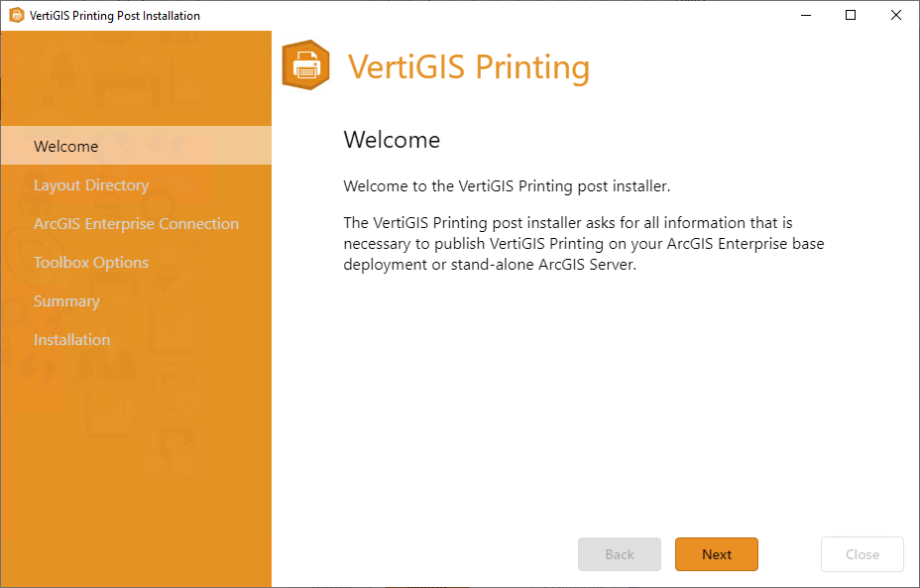Select the Toolbox Options step

point(89,262)
